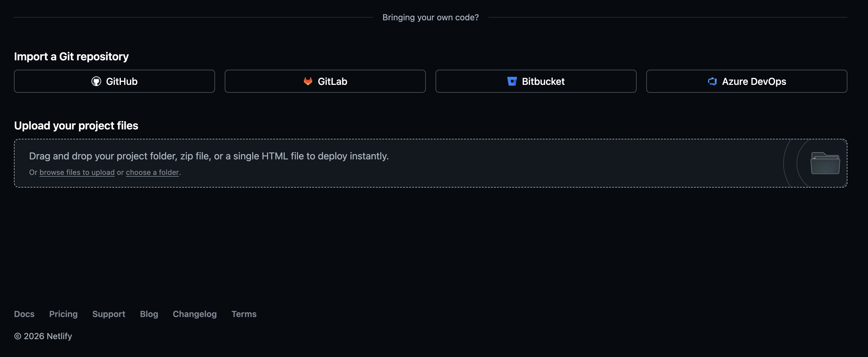Click the orange GitLab fox icon

308,81
